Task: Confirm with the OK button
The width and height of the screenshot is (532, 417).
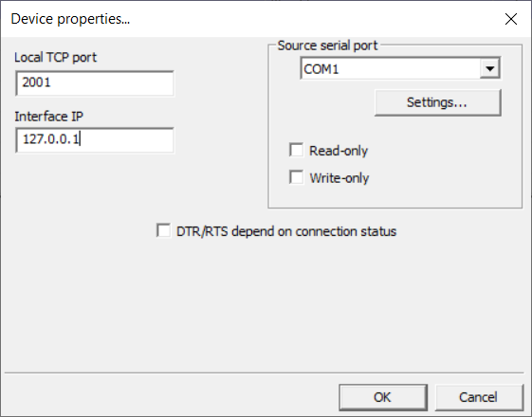Action: (383, 397)
